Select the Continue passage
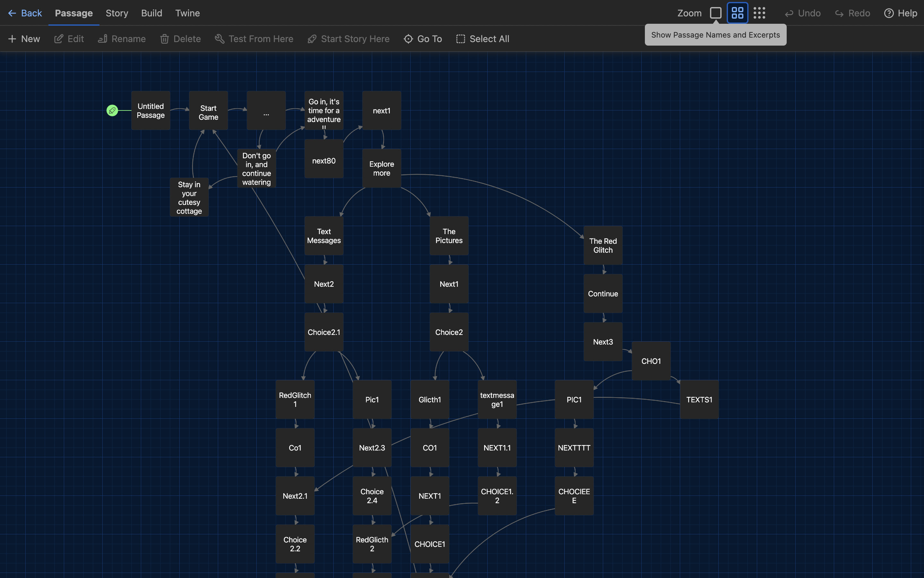 (x=603, y=293)
